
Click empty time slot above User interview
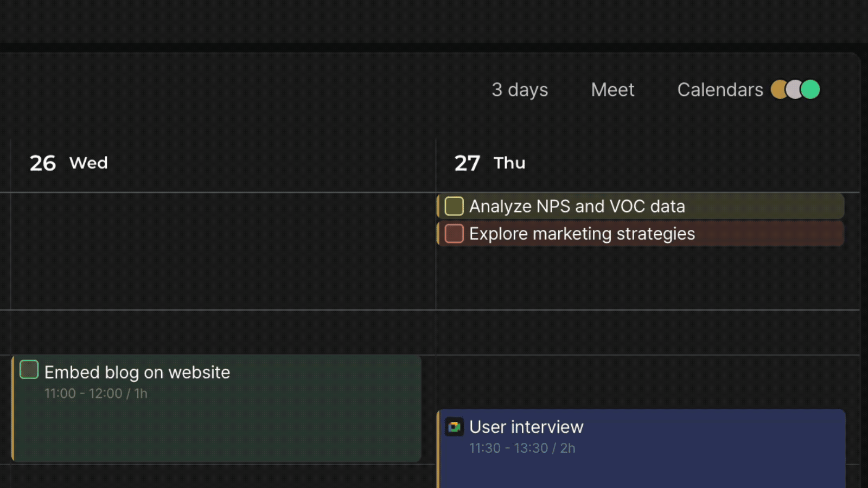click(648, 382)
